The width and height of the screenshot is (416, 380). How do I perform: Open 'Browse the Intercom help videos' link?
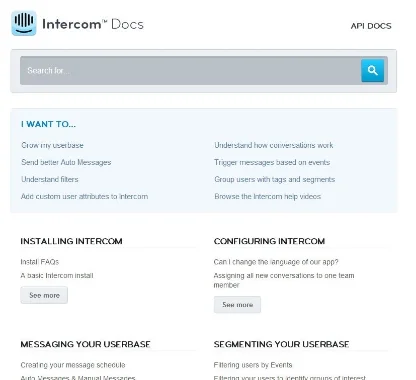coord(268,196)
